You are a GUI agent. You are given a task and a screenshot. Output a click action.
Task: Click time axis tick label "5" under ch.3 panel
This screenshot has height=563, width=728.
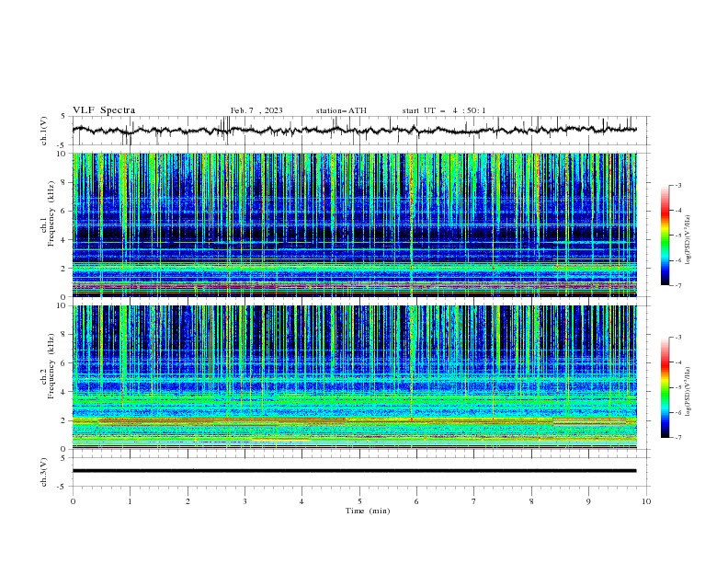pos(359,501)
